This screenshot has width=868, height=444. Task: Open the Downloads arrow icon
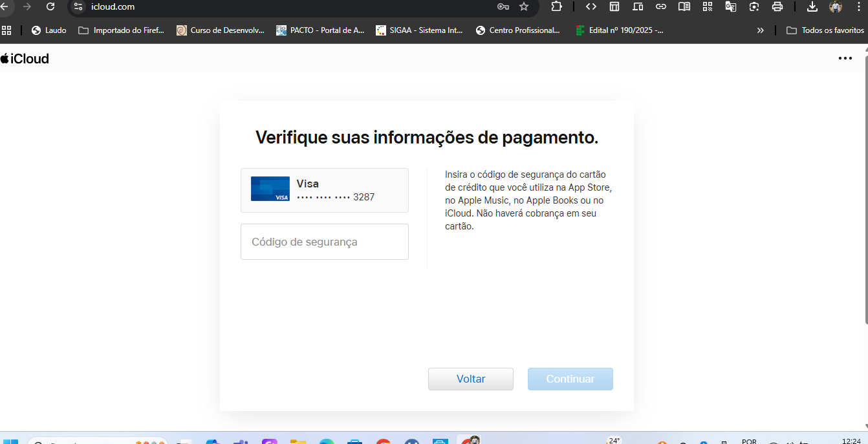point(812,6)
